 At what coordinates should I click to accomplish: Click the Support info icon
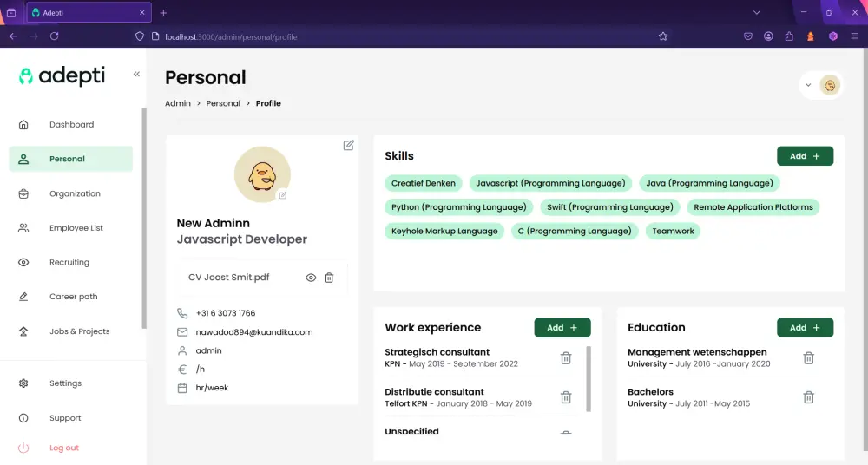coord(23,418)
